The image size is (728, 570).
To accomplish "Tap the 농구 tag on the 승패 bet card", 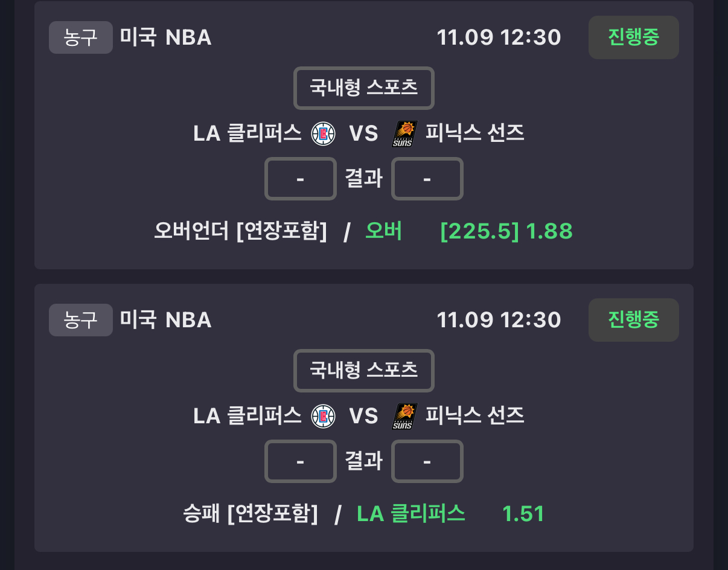I will point(81,320).
